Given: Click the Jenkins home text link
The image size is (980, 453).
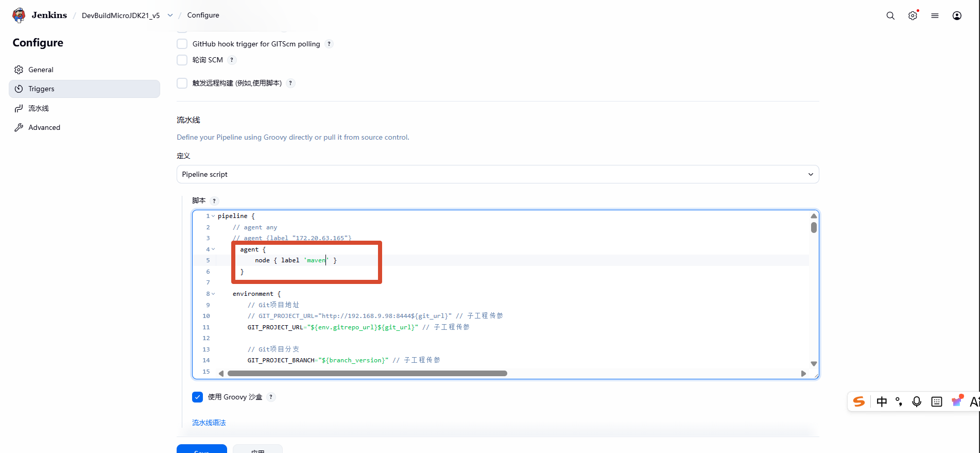Looking at the screenshot, I should coord(49,15).
